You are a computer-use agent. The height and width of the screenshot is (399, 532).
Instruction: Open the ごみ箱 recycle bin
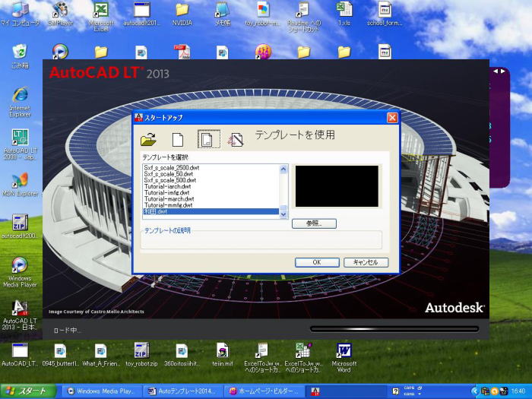pyautogui.click(x=20, y=56)
